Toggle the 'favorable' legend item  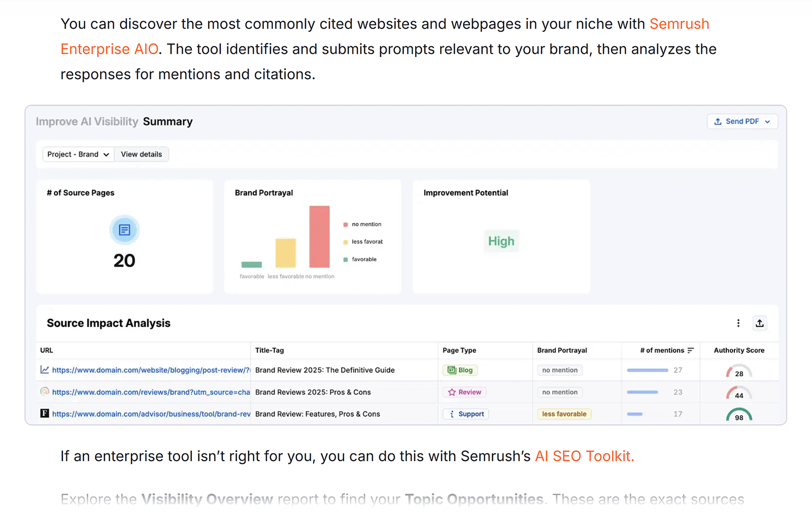(x=359, y=259)
